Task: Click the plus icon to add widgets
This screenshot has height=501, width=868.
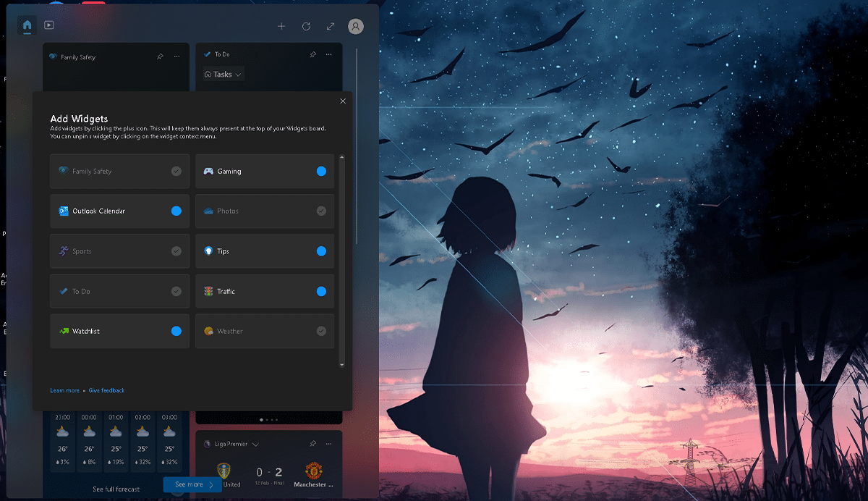Action: pyautogui.click(x=281, y=27)
